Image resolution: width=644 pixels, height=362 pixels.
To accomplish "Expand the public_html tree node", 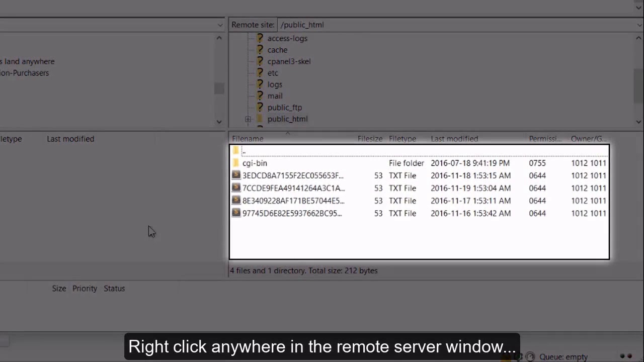I will point(248,119).
